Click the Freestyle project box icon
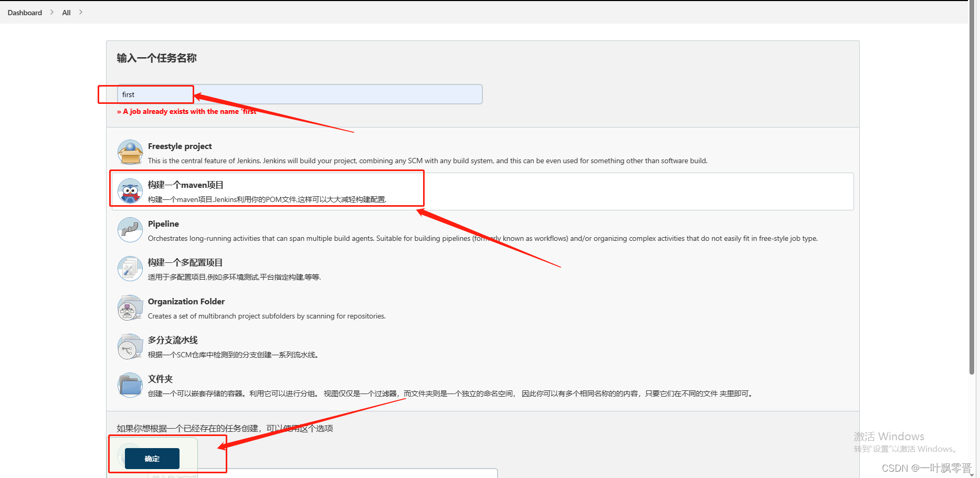The image size is (980, 478). tap(130, 152)
